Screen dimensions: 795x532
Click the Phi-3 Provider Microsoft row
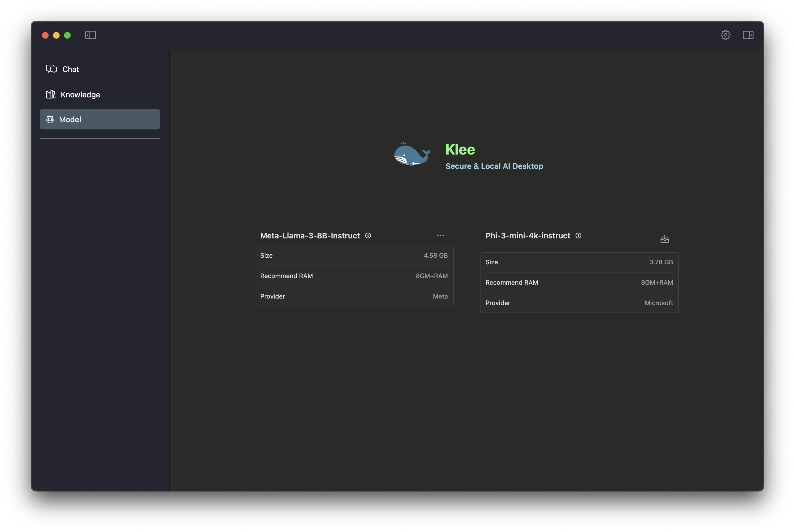(579, 303)
